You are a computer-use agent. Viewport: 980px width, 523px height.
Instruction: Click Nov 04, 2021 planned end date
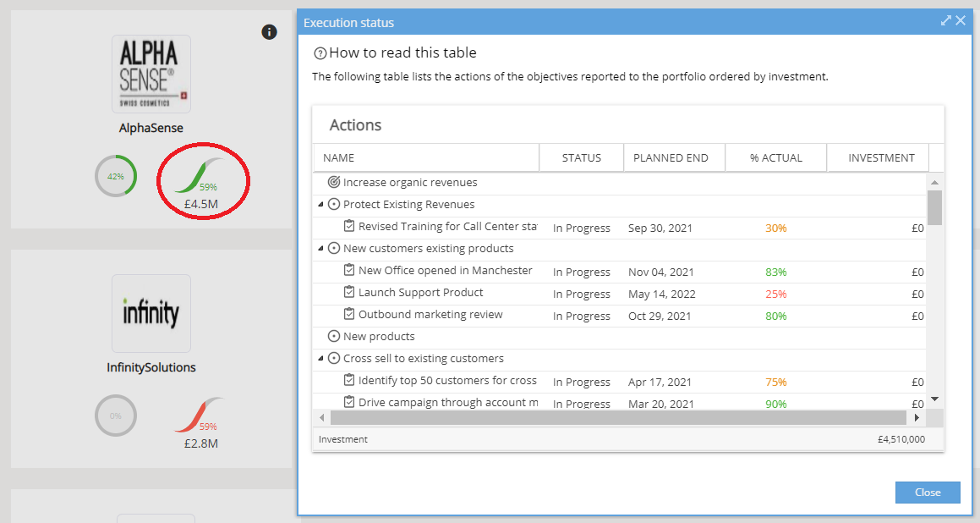(x=660, y=273)
